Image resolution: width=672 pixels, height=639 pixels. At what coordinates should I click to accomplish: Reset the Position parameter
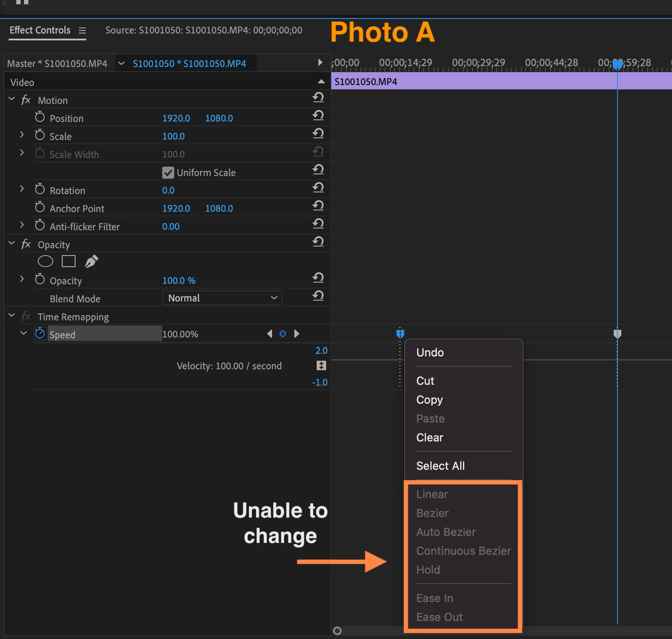pos(318,116)
